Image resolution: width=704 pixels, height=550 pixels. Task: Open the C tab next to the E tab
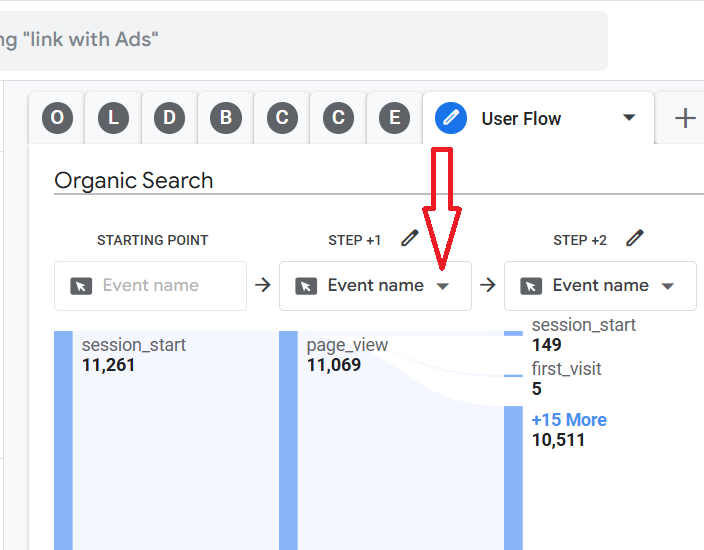click(x=338, y=118)
